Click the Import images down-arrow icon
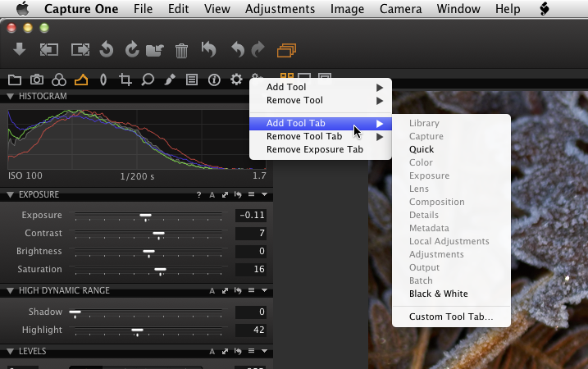Screen dimensions: 588x369 point(19,49)
